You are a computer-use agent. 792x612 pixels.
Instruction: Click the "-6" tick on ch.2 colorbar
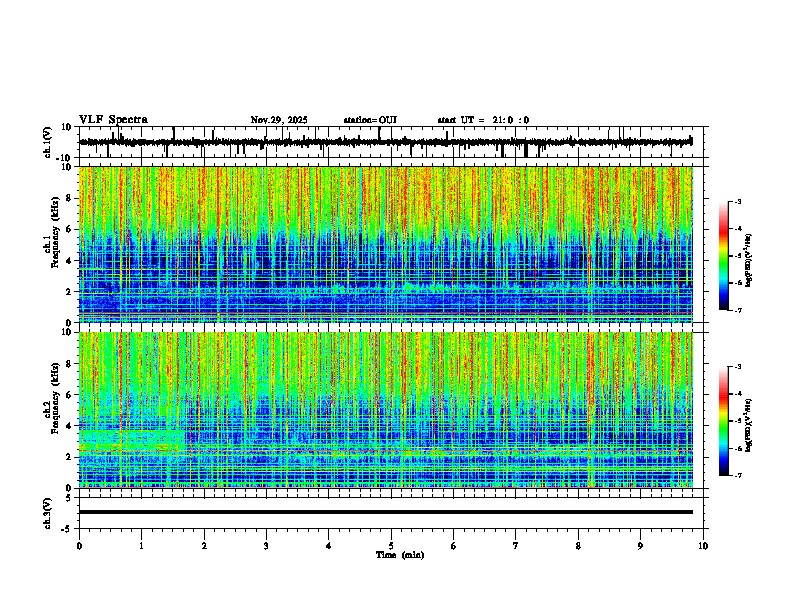point(737,448)
